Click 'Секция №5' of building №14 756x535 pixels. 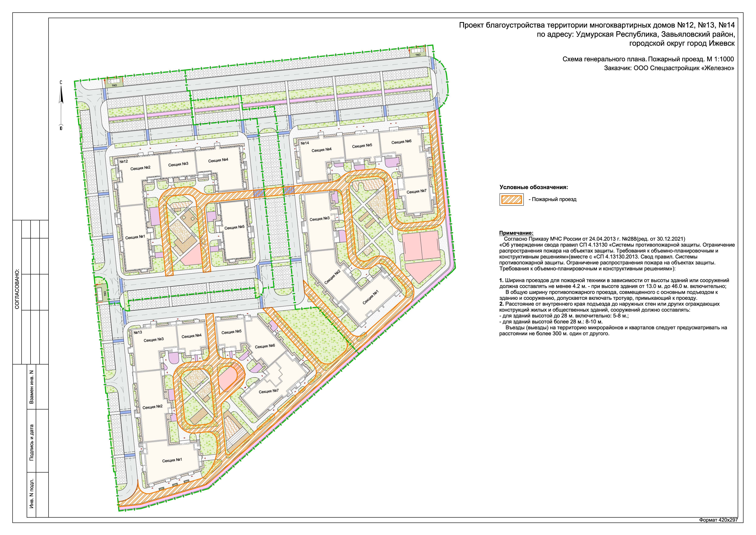(362, 146)
